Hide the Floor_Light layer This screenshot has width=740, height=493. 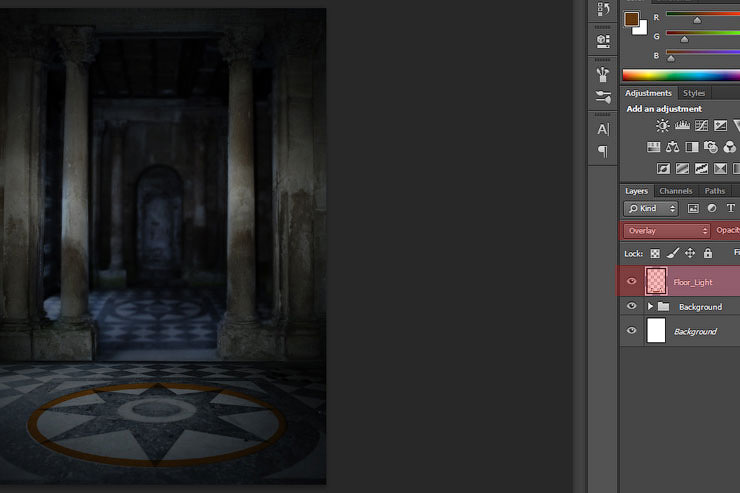pyautogui.click(x=631, y=282)
